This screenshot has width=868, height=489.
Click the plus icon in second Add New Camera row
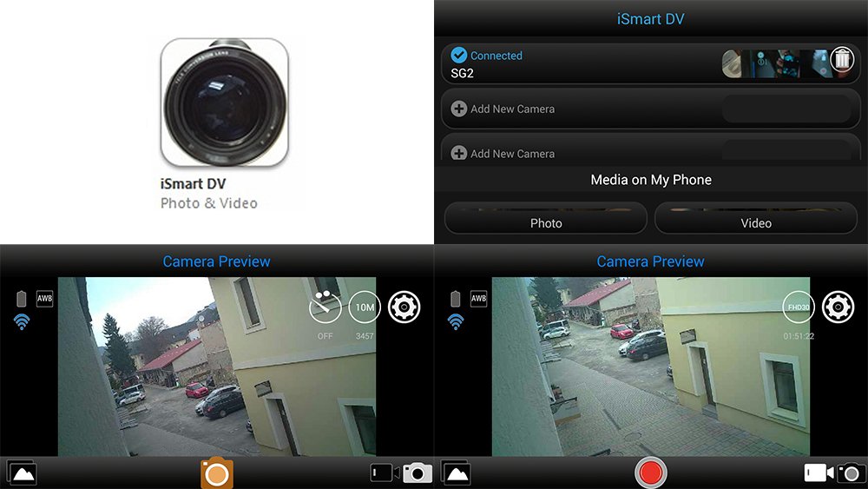[459, 153]
